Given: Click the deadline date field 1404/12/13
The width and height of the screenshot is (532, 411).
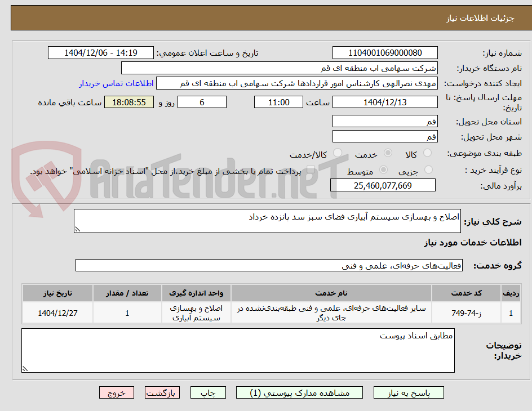Looking at the screenshot, I should point(385,102).
